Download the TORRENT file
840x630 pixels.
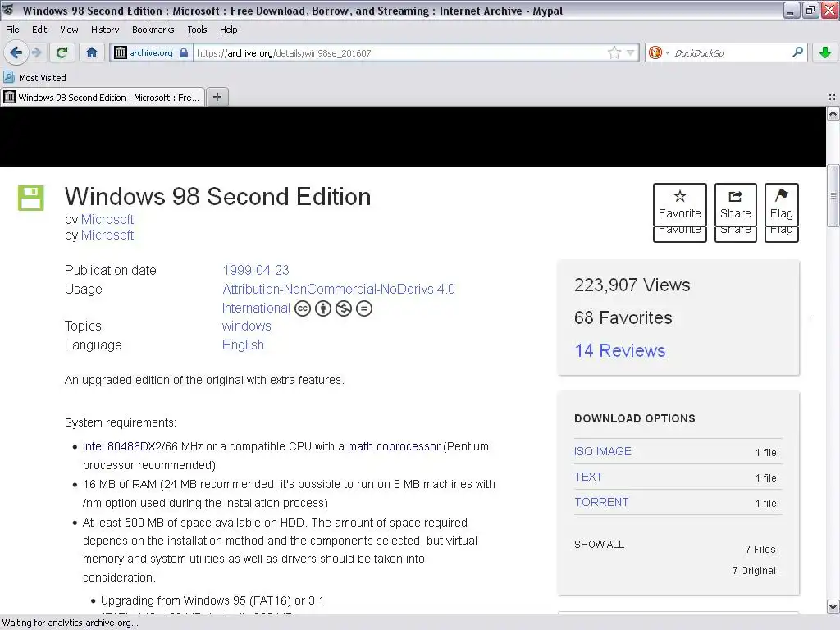(601, 502)
